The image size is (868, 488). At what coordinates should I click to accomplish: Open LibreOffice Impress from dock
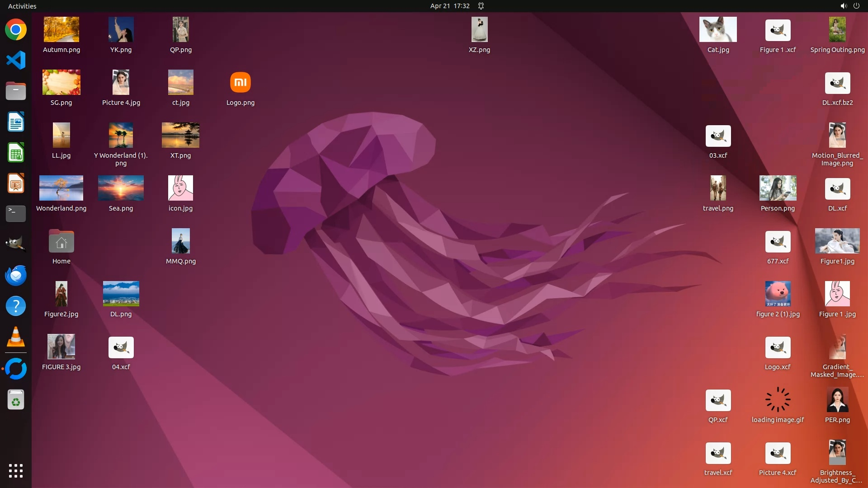(16, 183)
